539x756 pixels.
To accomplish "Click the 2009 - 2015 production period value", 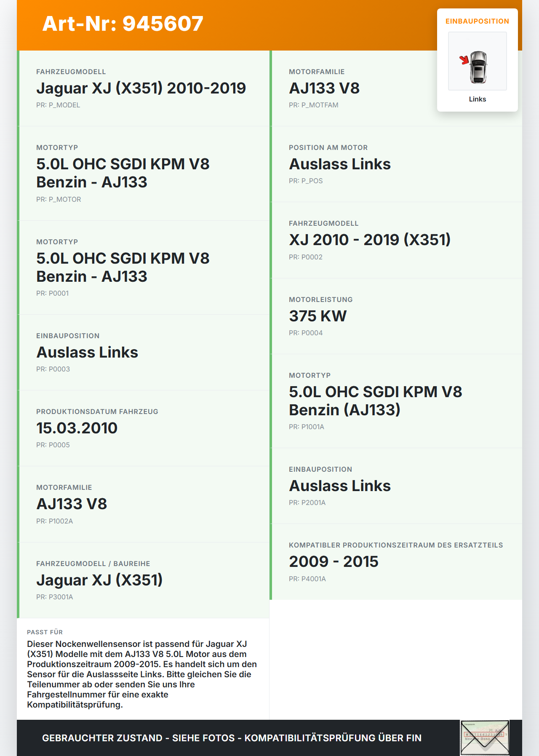I will (x=334, y=561).
